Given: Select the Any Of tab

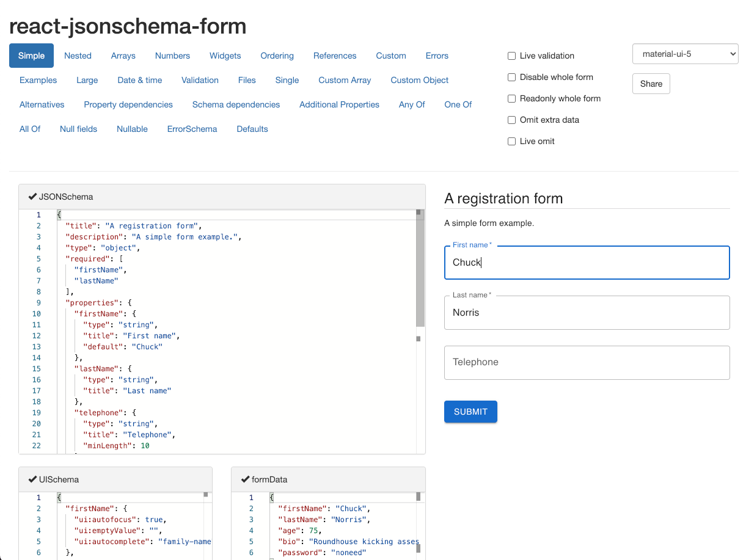Looking at the screenshot, I should click(412, 104).
